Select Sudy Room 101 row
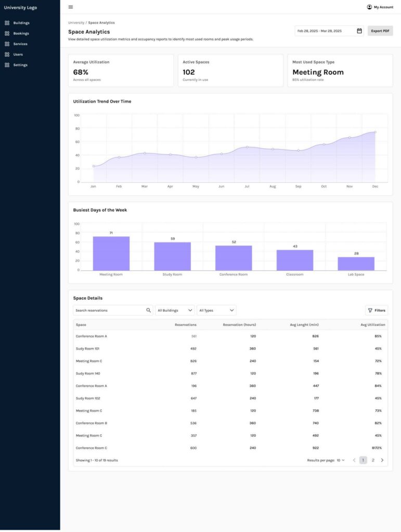Screen dimensions: 401x532 pos(230,349)
